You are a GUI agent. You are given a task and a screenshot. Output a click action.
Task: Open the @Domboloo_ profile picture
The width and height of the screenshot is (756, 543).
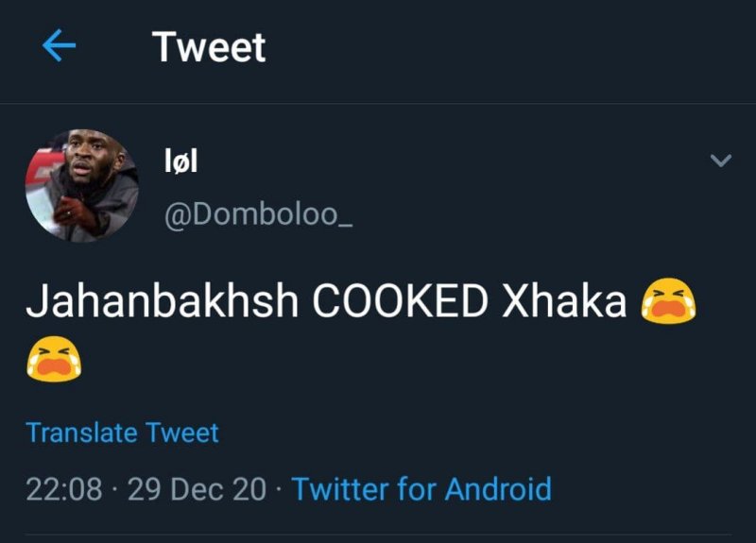(x=82, y=185)
